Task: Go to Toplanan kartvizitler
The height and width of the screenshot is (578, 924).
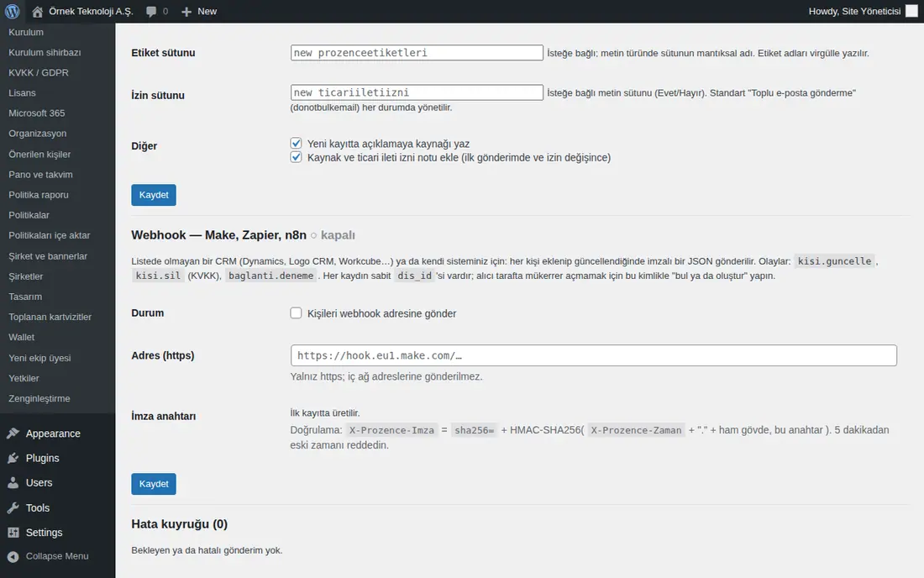Action: click(x=50, y=317)
